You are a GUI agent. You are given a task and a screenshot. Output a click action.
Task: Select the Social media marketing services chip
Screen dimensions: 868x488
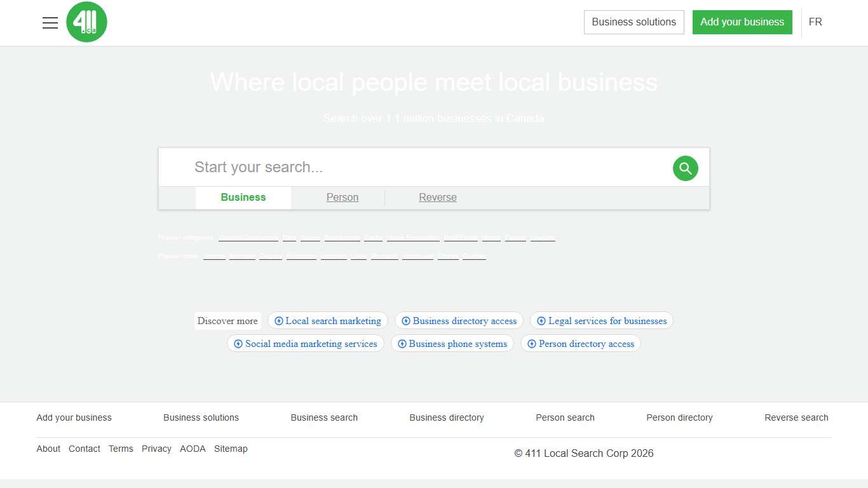[306, 343]
